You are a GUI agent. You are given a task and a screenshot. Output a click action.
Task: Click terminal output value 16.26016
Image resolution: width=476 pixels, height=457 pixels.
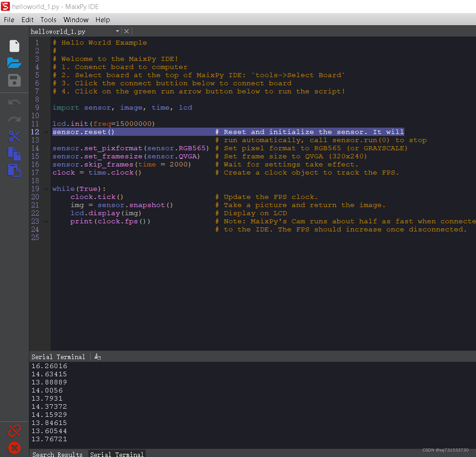pyautogui.click(x=49, y=366)
